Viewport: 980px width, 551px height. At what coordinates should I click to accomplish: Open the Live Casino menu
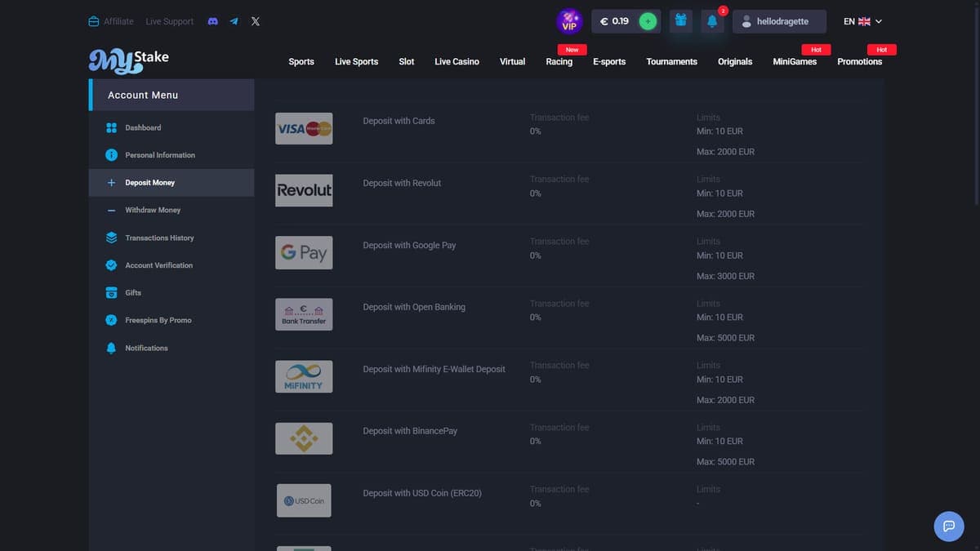(457, 61)
